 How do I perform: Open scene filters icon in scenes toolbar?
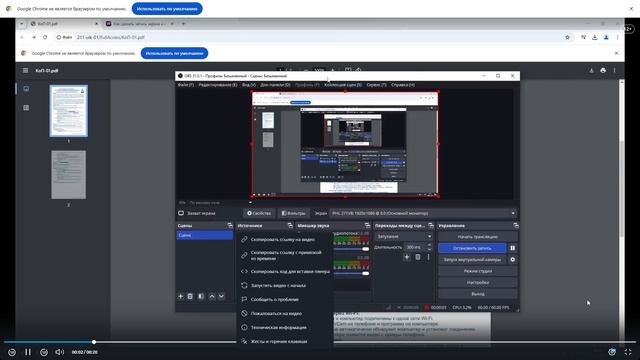[x=201, y=296]
